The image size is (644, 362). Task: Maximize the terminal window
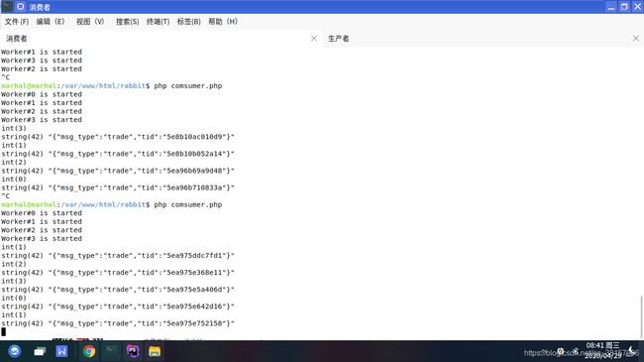624,7
